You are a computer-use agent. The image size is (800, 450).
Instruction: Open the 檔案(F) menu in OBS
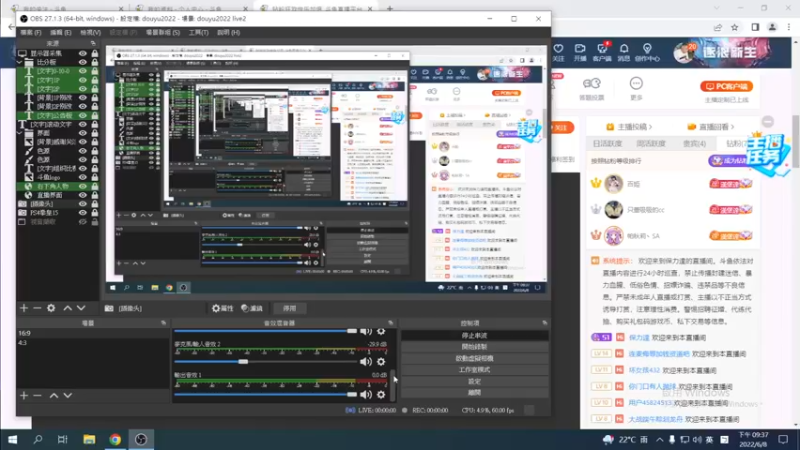[x=31, y=32]
